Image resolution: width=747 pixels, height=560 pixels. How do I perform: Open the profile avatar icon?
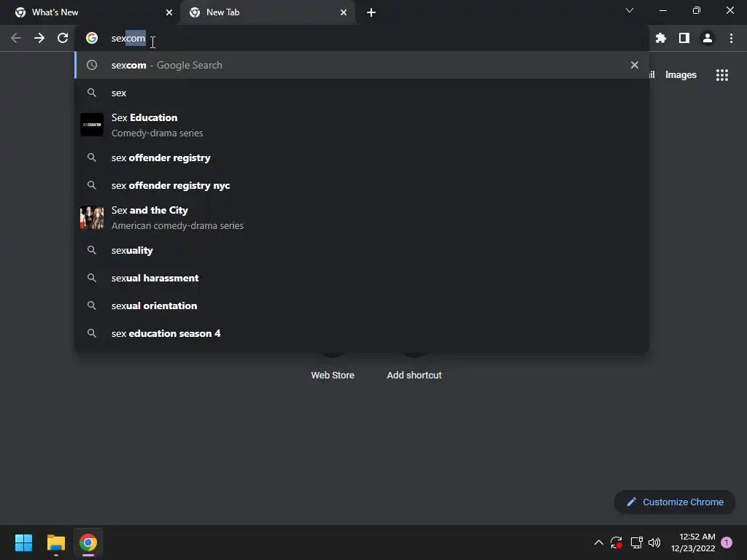tap(708, 38)
